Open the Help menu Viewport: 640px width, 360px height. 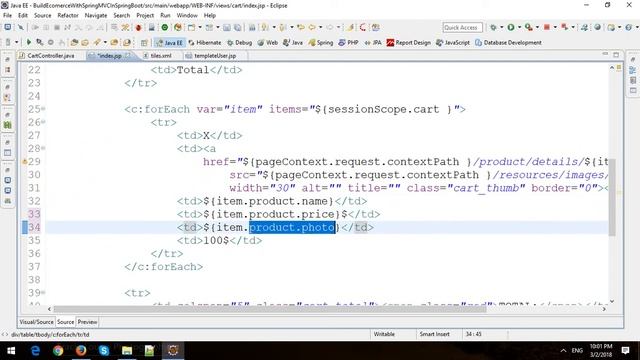(209, 15)
